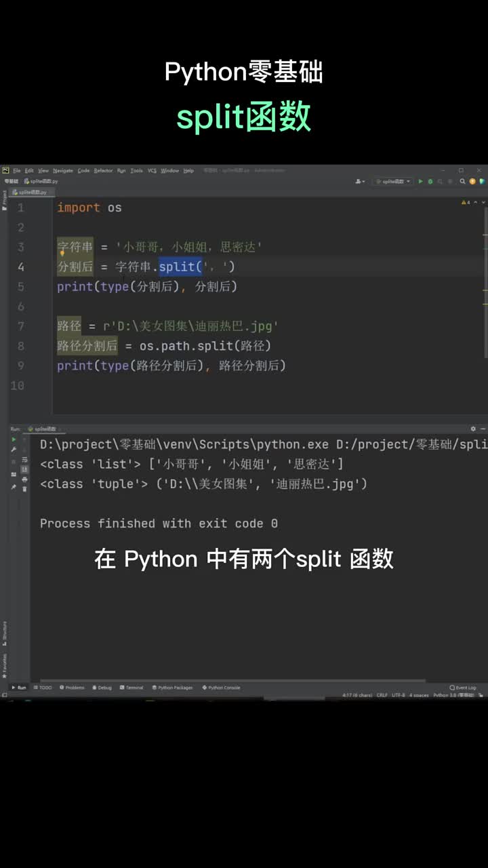Click the print icon in Run panel
Image resolution: width=488 pixels, height=868 pixels.
pyautogui.click(x=25, y=479)
